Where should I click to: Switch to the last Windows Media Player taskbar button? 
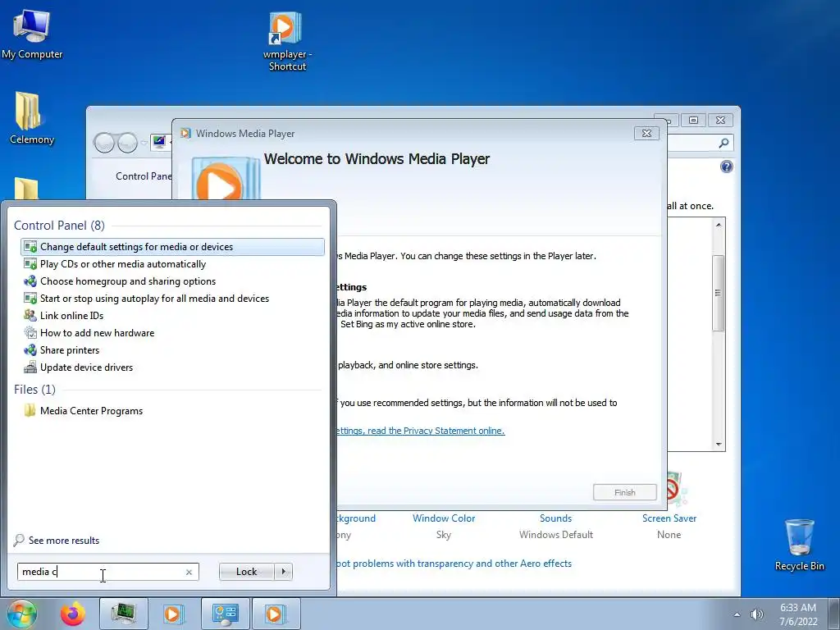click(276, 614)
